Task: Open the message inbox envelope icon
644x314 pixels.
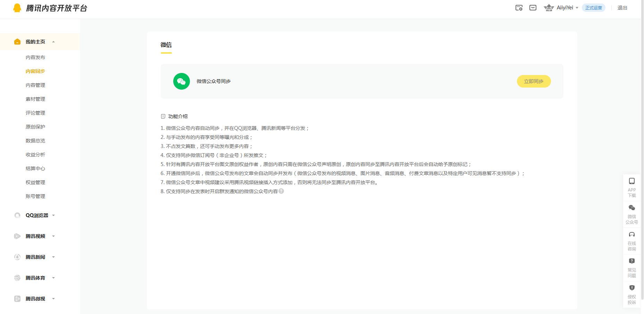Action: click(x=533, y=8)
